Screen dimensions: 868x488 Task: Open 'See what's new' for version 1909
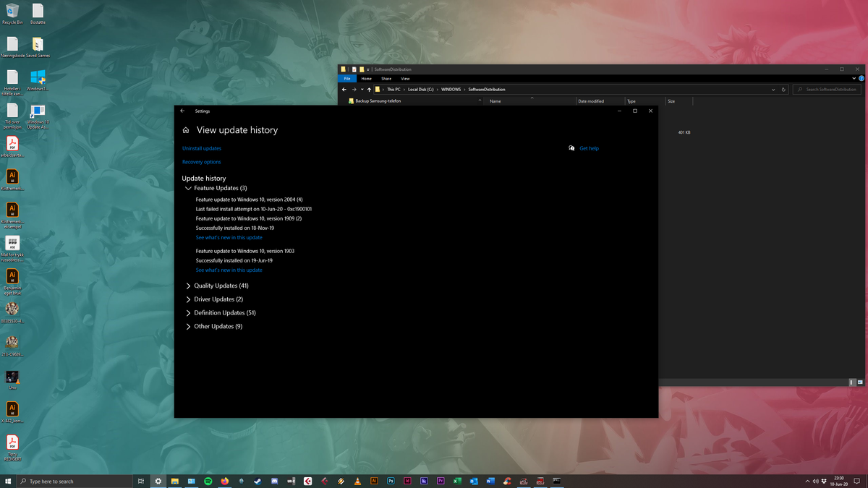229,237
